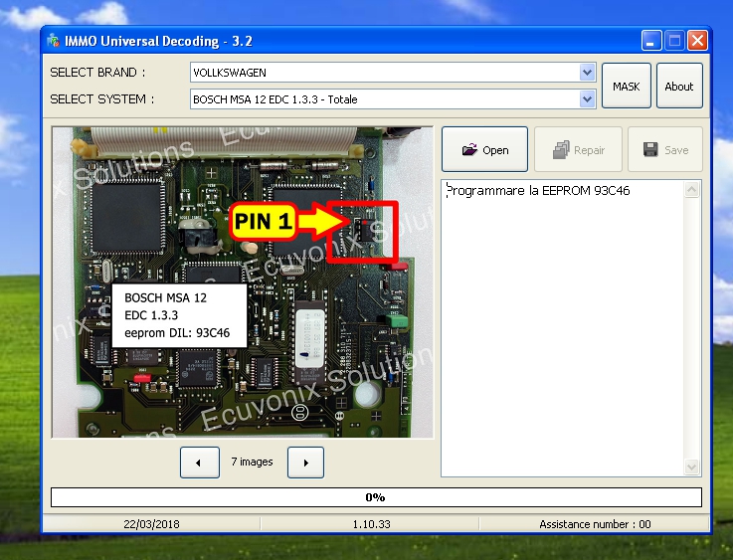
Task: Click the 0% progress bar
Action: point(376,497)
